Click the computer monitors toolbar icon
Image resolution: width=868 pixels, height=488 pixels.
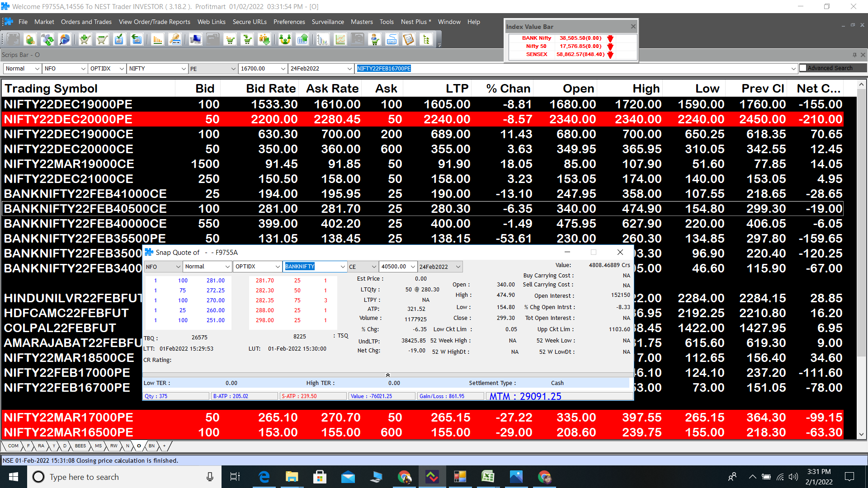point(195,40)
